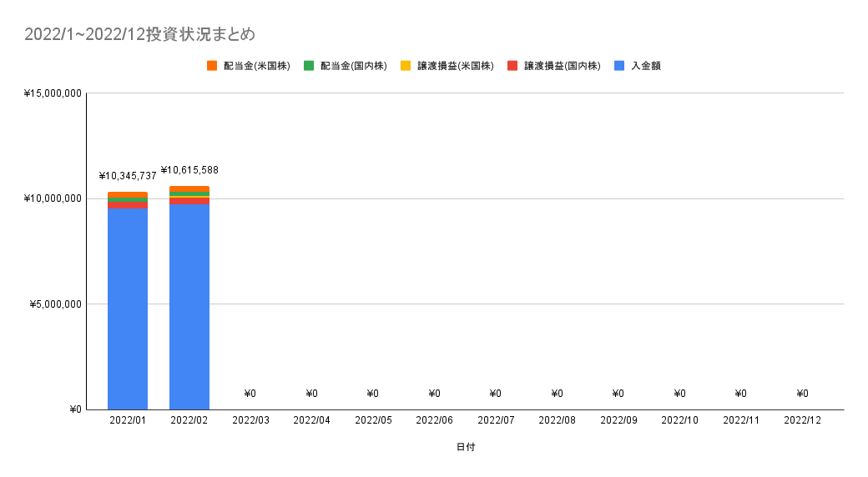Select the 譲渡損益(米国株) legend label

pos(456,66)
